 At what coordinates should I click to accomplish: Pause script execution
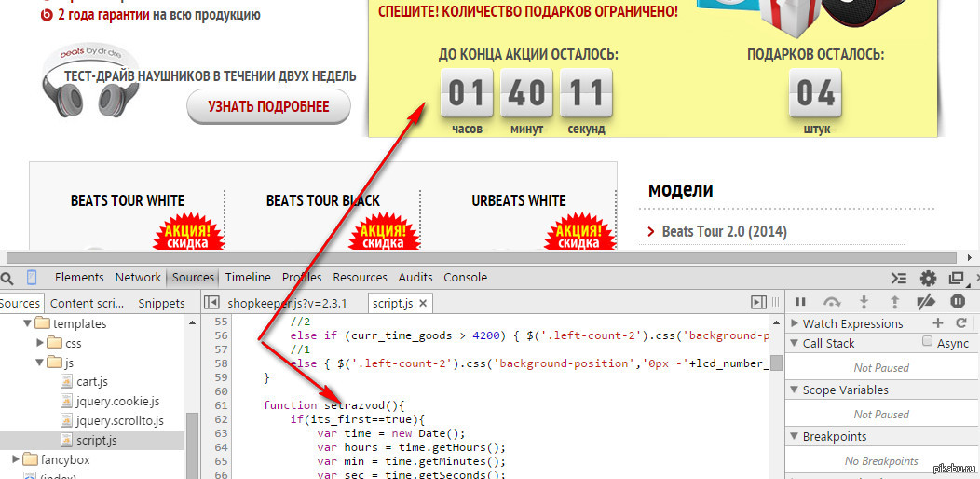(800, 302)
